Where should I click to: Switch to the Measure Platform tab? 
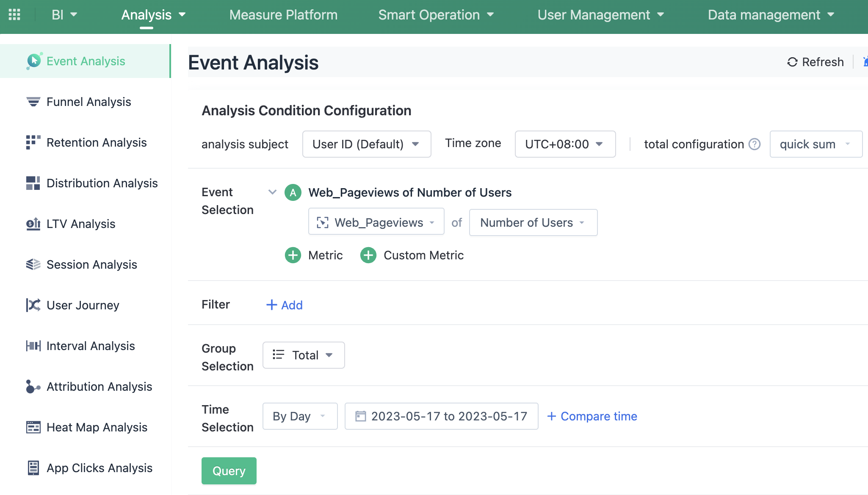point(283,14)
